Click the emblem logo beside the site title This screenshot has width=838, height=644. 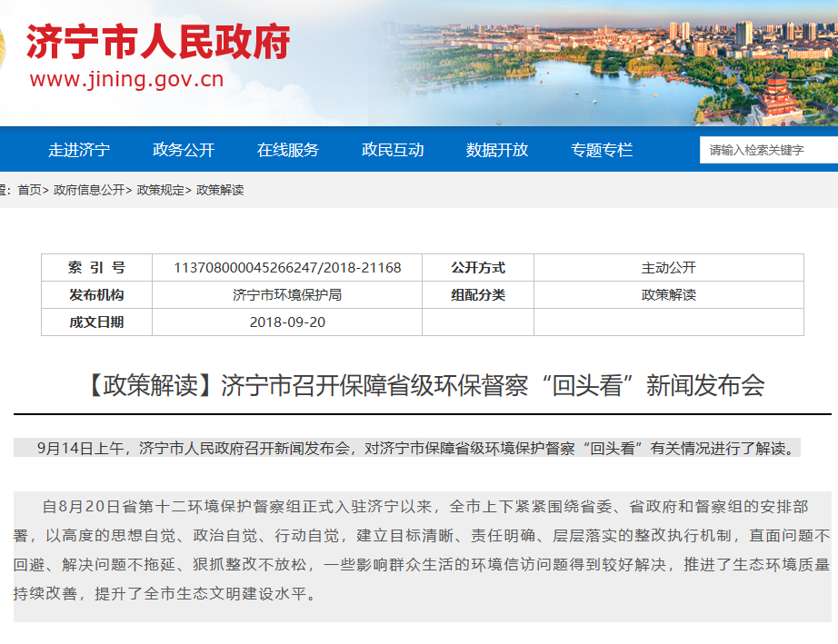tap(3, 47)
